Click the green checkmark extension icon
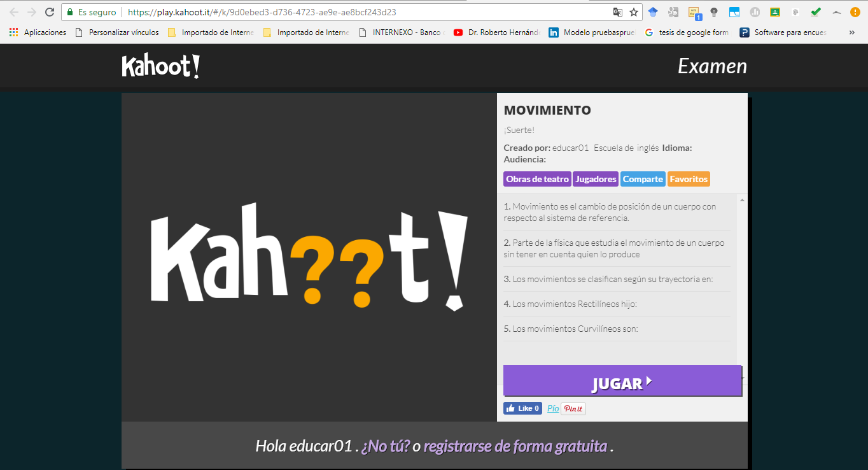Screen dimensions: 868x470 (816, 12)
